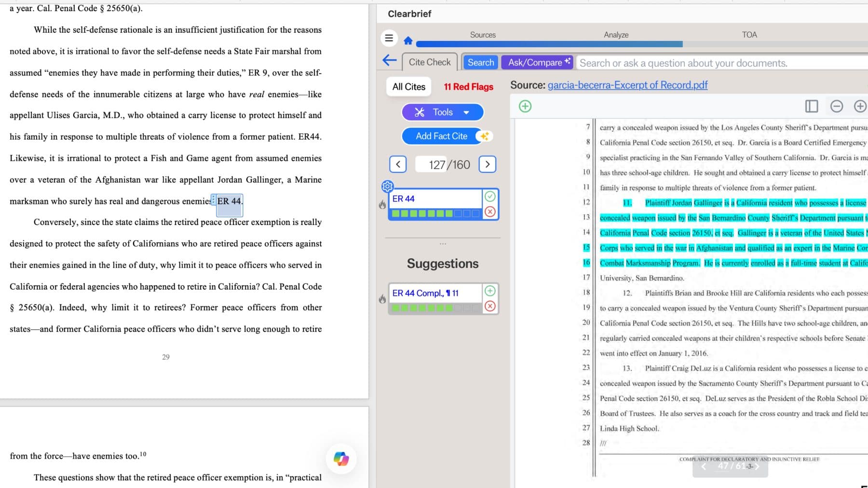Switch to the Analyze step
Viewport: 868px width, 488px height.
616,35
